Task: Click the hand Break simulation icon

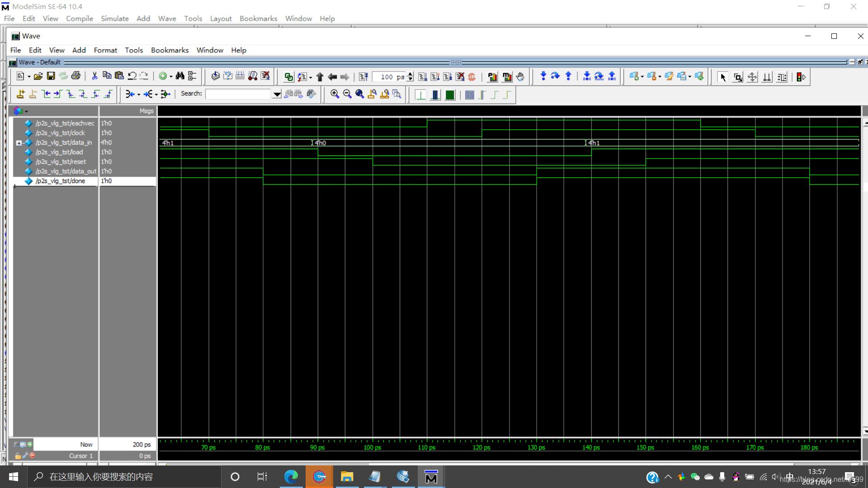Action: click(x=520, y=77)
